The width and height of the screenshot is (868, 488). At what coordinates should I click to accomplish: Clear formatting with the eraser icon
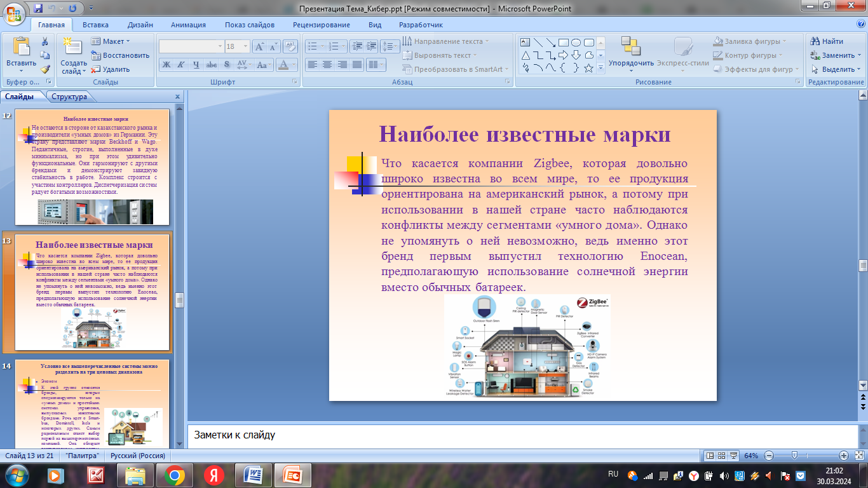[290, 46]
